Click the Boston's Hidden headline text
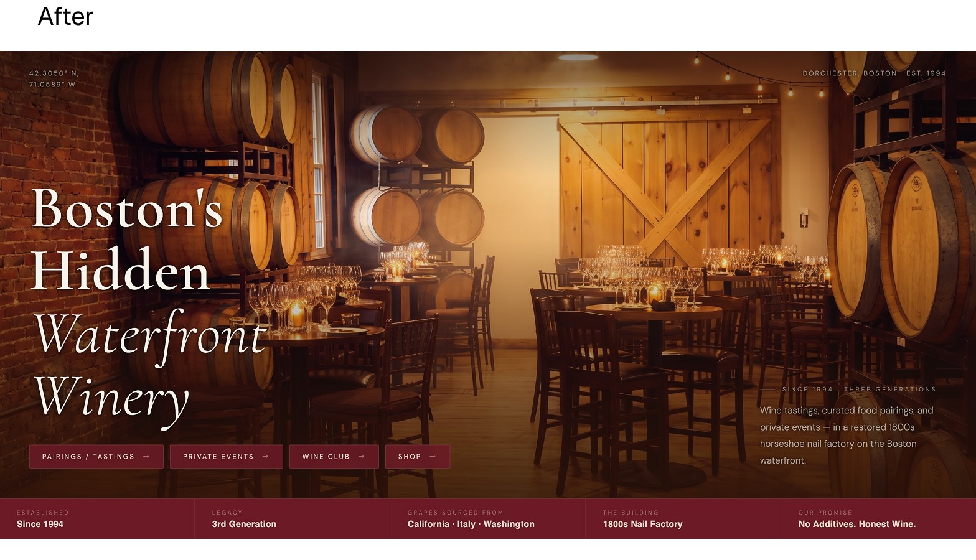 coord(127,240)
